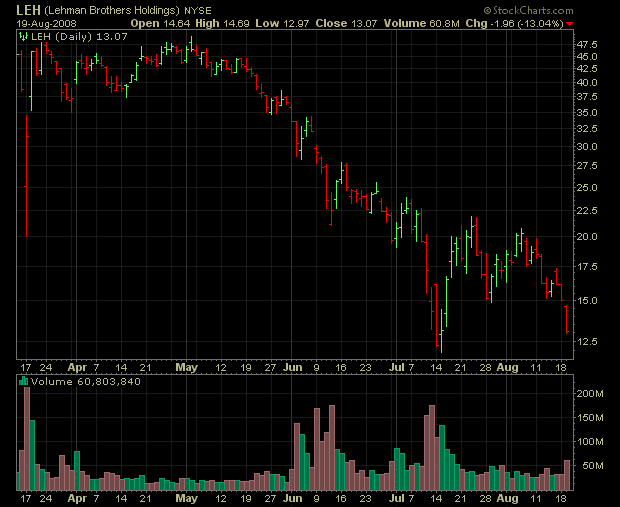Viewport: 620px width, 507px height.
Task: Click the 42.5 price axis label
Action: tap(587, 68)
